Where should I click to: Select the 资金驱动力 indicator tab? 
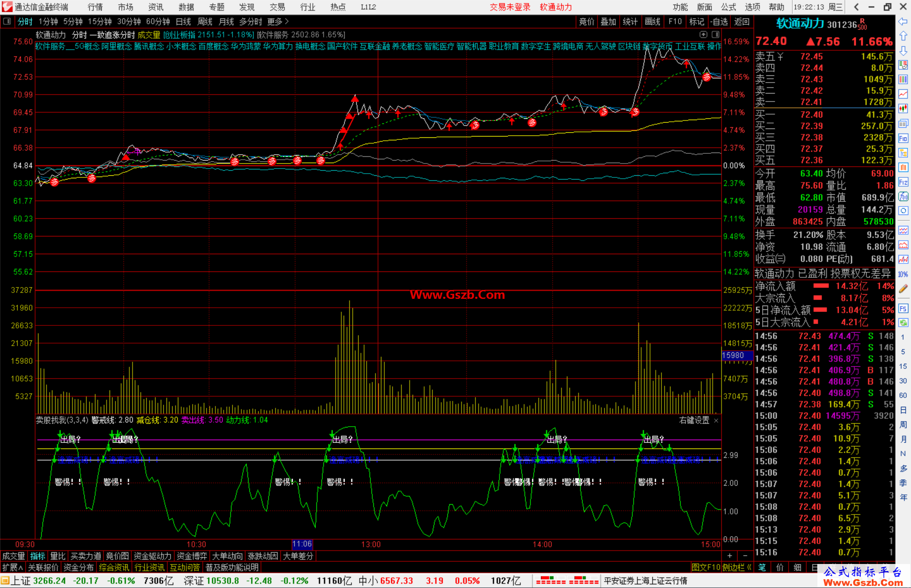click(x=152, y=556)
